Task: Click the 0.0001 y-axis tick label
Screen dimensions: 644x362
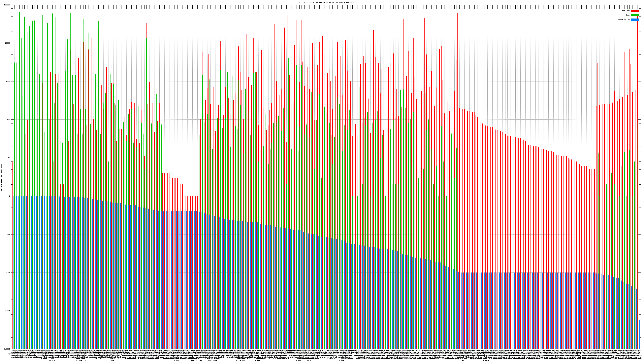Action: [7, 349]
